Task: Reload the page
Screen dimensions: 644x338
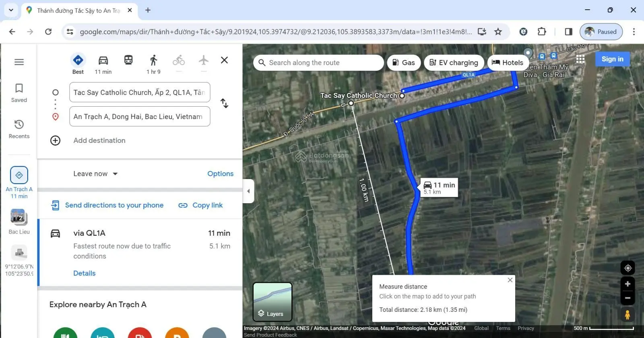Action: point(48,32)
